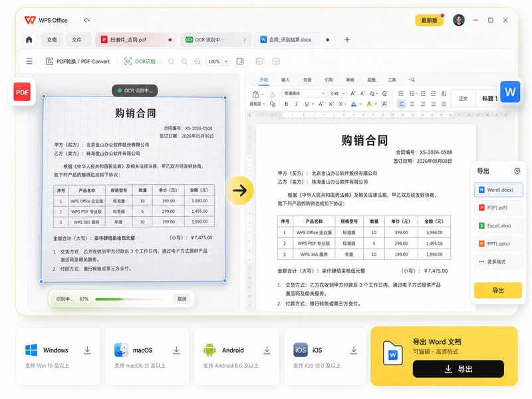Open the WPS home icon

coord(29,40)
